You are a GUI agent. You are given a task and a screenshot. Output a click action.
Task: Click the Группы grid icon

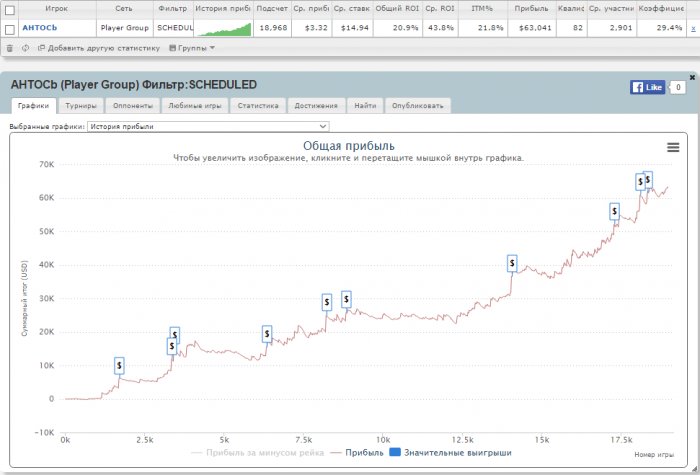(x=172, y=48)
